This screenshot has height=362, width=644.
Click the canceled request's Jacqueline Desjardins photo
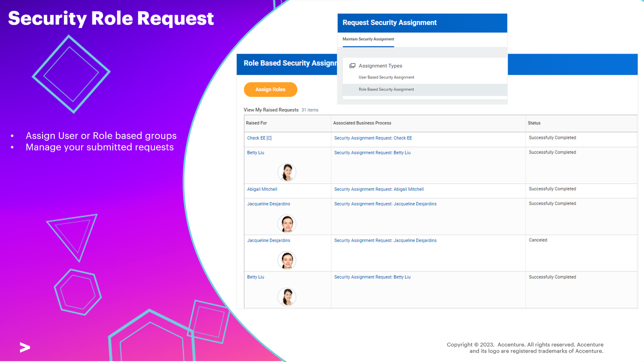coord(287,260)
